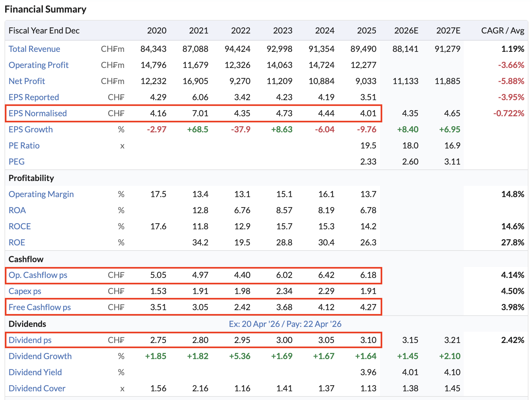532x400 pixels.
Task: Click the Capex ps link
Action: pyautogui.click(x=25, y=291)
